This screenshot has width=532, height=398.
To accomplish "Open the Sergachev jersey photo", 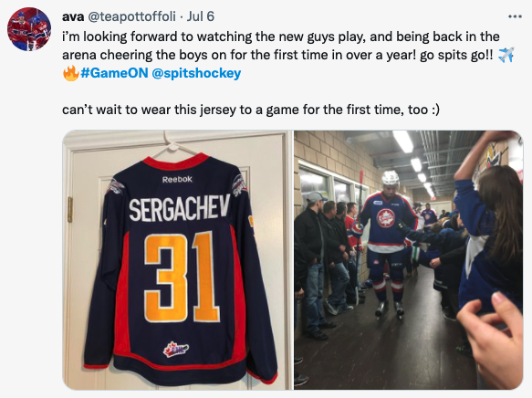I will tap(177, 260).
